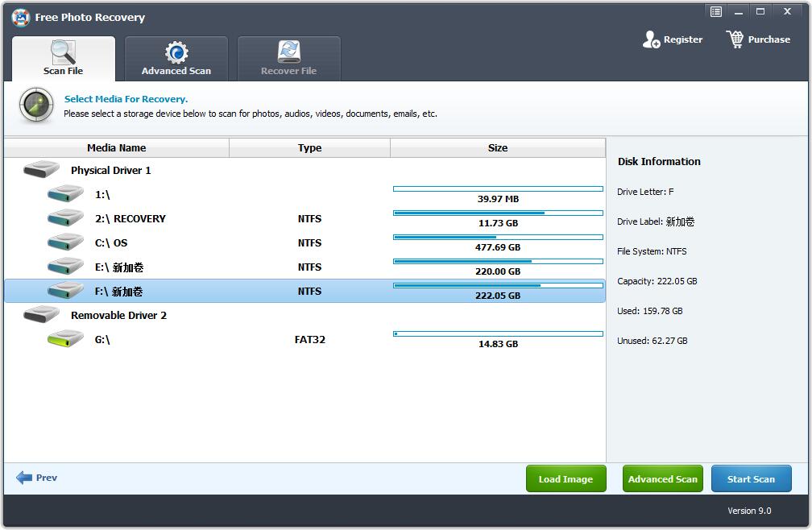Click the Load Image button

coord(566,478)
